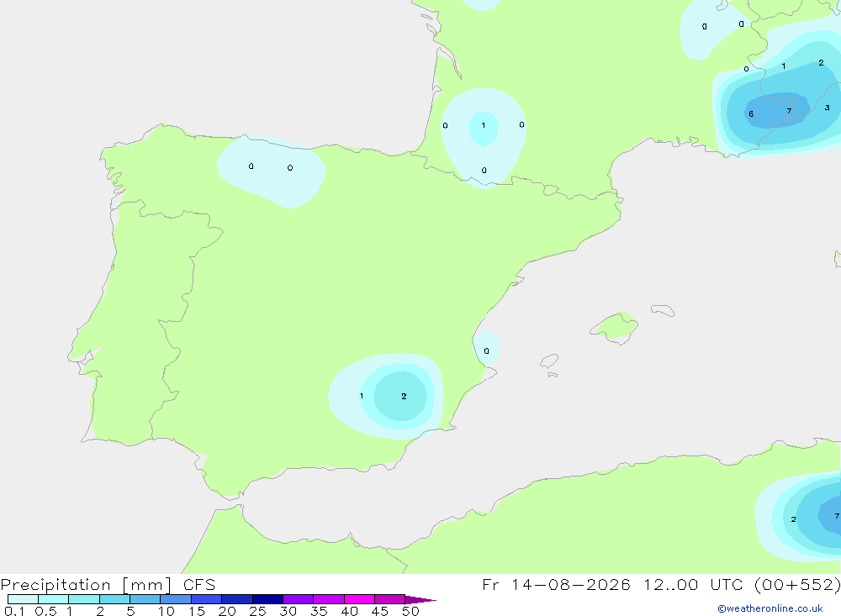Screen dimensions: 841x616
Task: Select the 5–10 mm legend color box
Action: (x=145, y=599)
